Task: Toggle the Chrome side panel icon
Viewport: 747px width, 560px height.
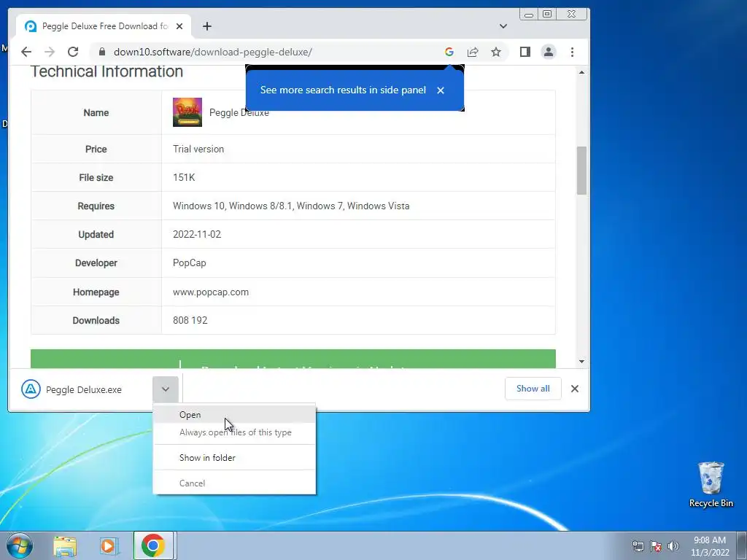Action: 525,52
